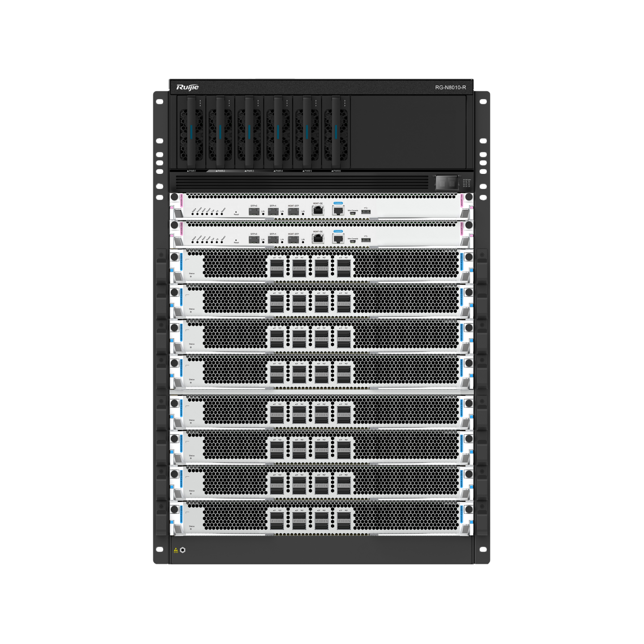Click MGMT-SFP port on upper control card
The width and height of the screenshot is (644, 644).
(x=293, y=212)
